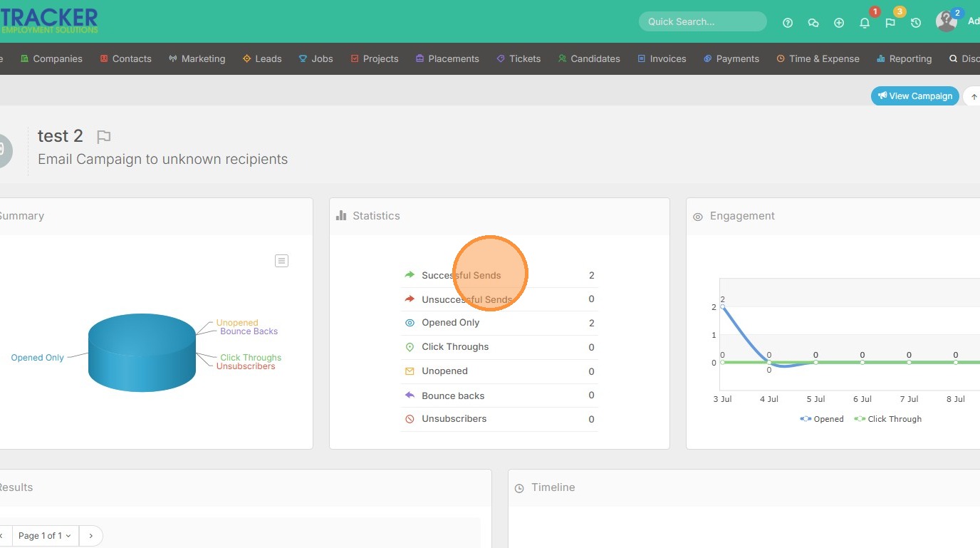Click the flag icon beside test 2

(x=104, y=137)
